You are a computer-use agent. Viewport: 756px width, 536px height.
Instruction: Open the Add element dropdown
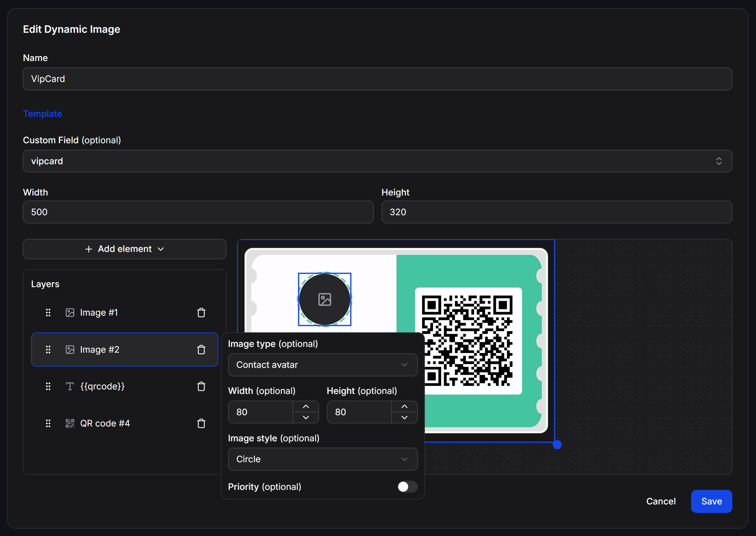click(125, 249)
